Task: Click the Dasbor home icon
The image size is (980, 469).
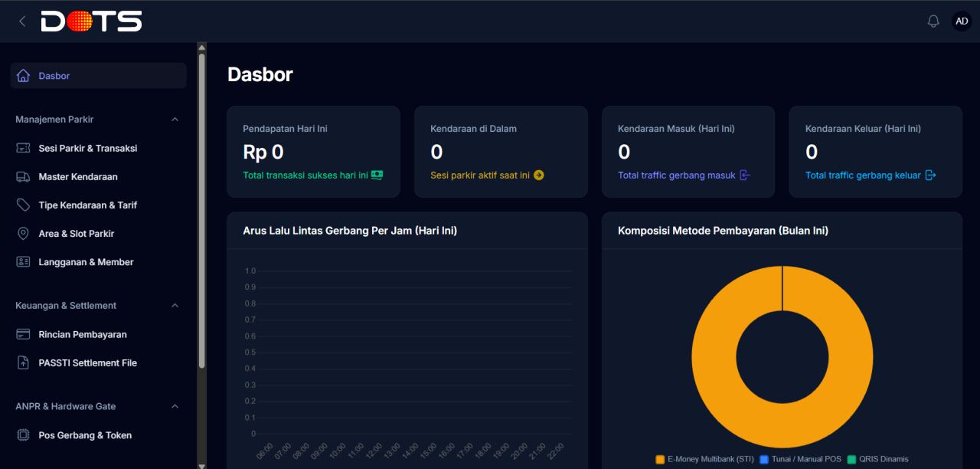Action: pos(23,76)
